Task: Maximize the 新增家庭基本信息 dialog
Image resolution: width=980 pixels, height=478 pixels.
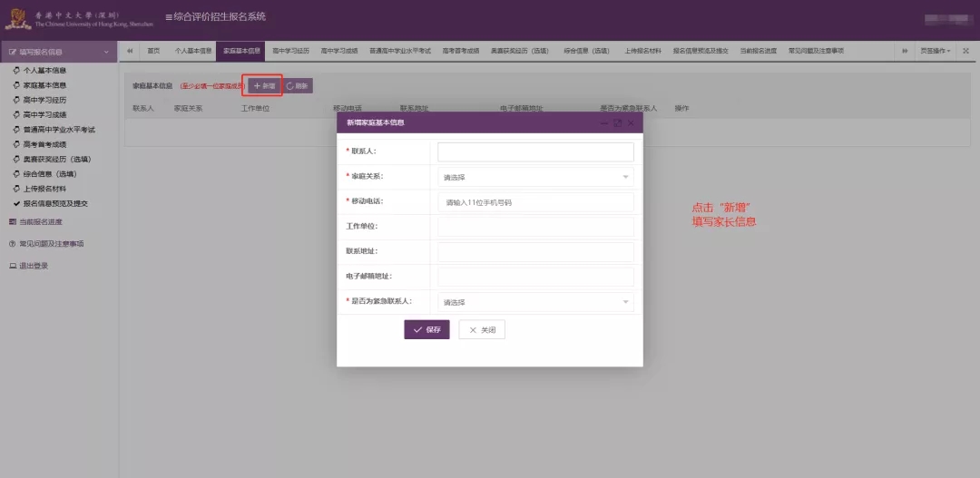Action: coord(618,122)
